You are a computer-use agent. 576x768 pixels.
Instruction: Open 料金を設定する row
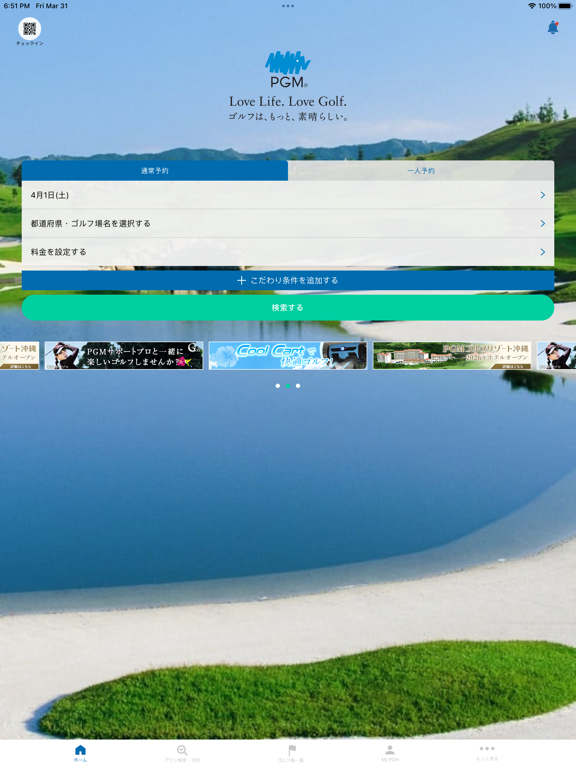click(x=288, y=252)
